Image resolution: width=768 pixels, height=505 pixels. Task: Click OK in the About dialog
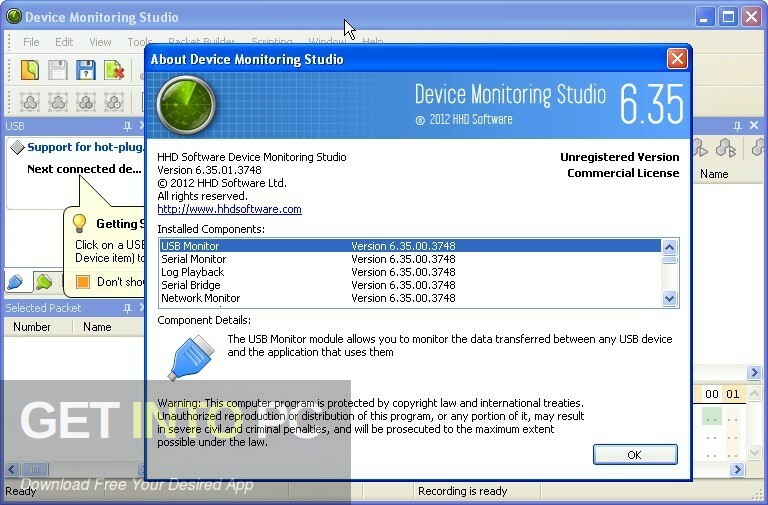pyautogui.click(x=635, y=455)
